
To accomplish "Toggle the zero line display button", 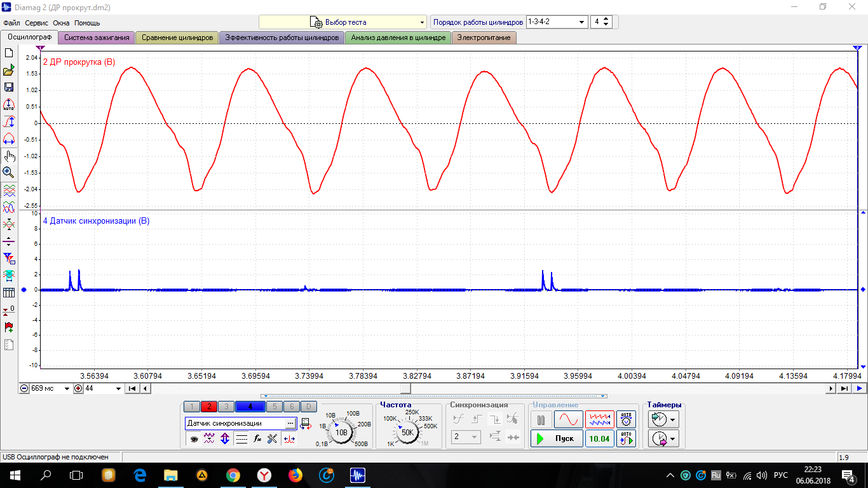I will [241, 438].
